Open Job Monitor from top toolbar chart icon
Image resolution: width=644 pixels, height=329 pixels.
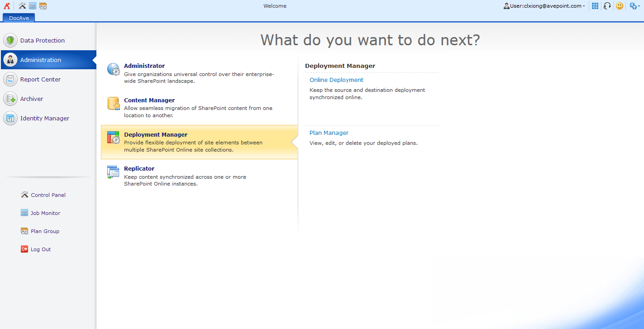(33, 6)
